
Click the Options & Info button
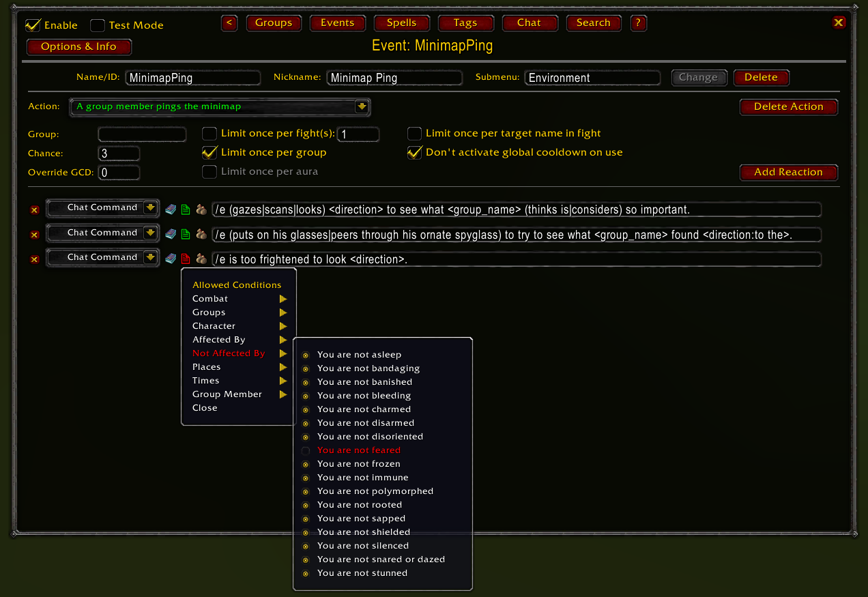click(78, 47)
